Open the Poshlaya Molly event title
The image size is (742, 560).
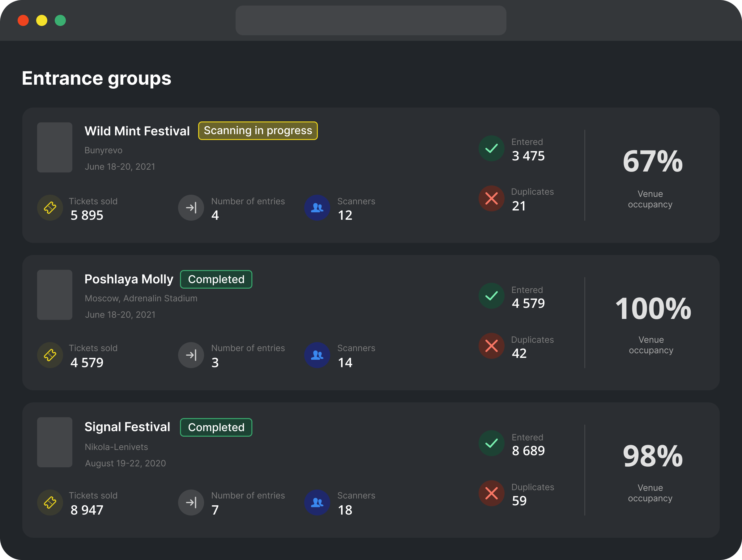pos(129,279)
